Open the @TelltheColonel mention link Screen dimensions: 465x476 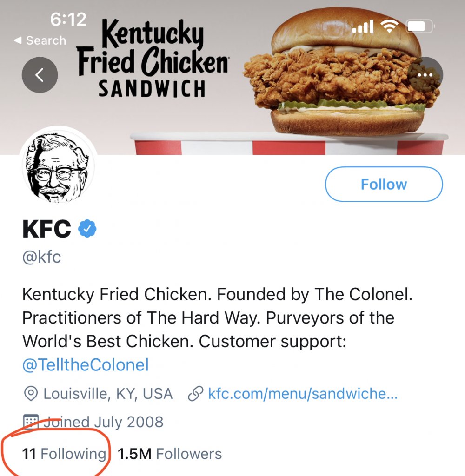coord(86,364)
